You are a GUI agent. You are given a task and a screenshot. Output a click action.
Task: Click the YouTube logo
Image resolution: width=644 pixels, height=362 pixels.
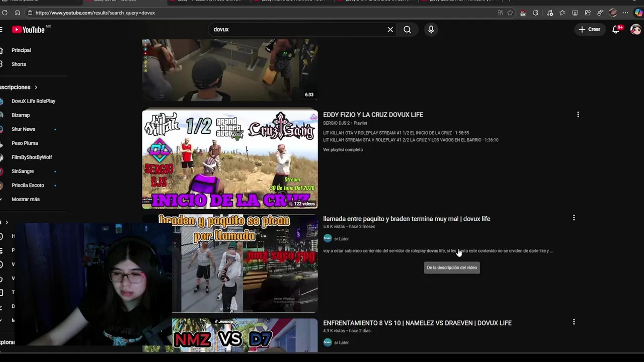(x=28, y=30)
